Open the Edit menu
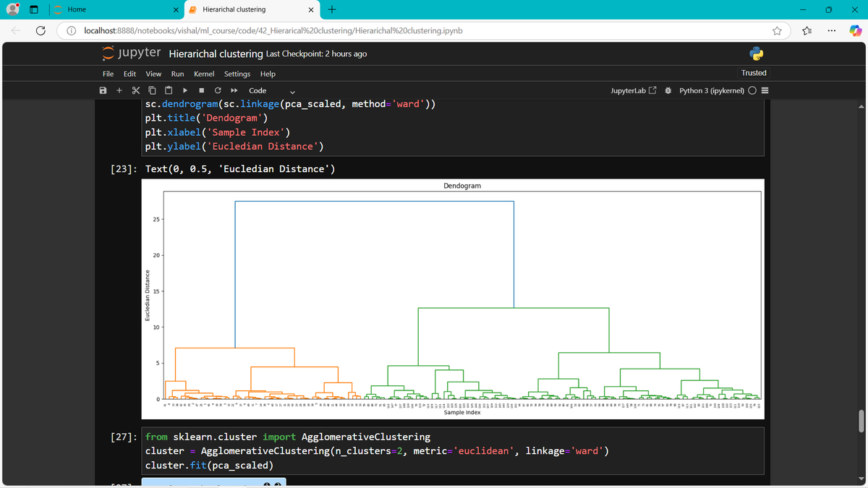This screenshot has height=488, width=868. tap(129, 74)
